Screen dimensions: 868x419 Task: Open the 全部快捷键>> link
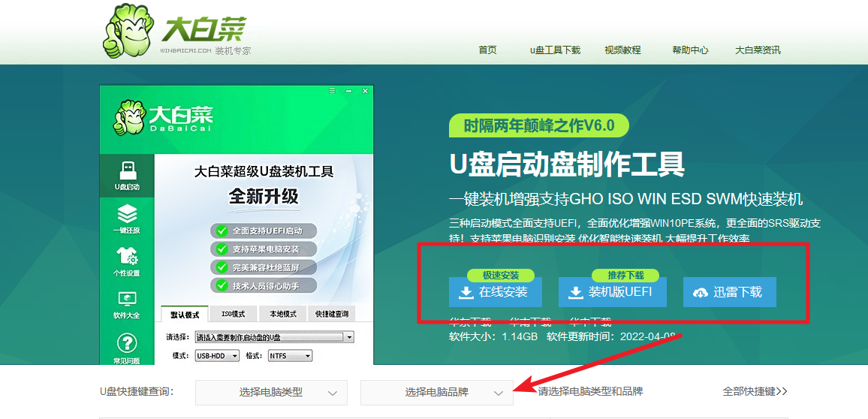[755, 391]
